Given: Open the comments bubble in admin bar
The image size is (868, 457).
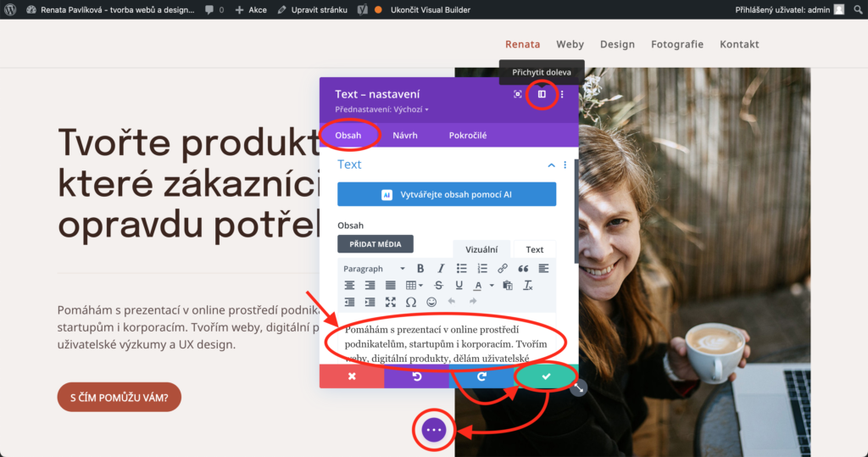Looking at the screenshot, I should point(214,9).
